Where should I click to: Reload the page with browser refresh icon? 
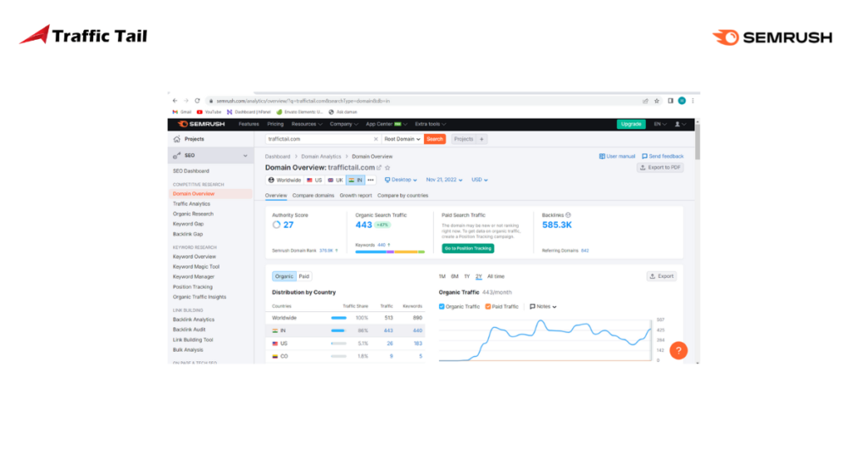pos(198,100)
